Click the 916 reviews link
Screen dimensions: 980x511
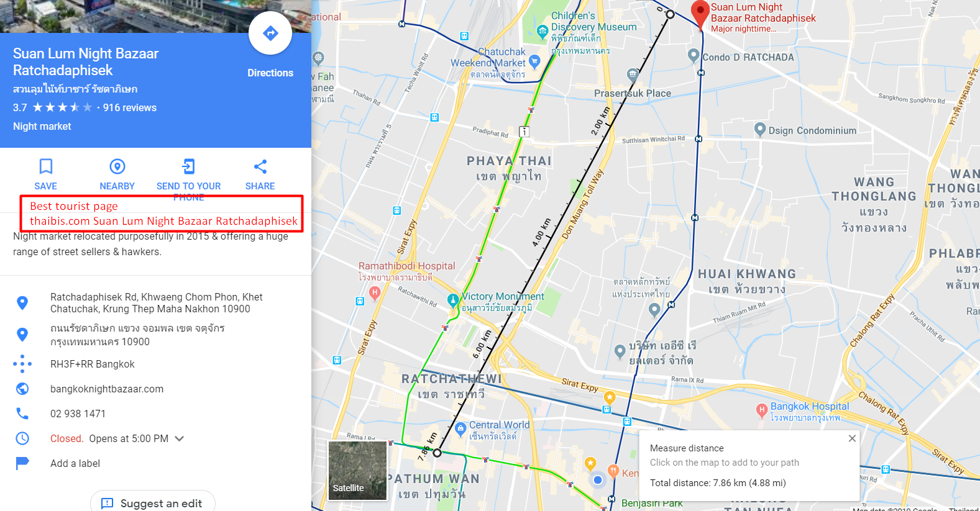point(130,107)
